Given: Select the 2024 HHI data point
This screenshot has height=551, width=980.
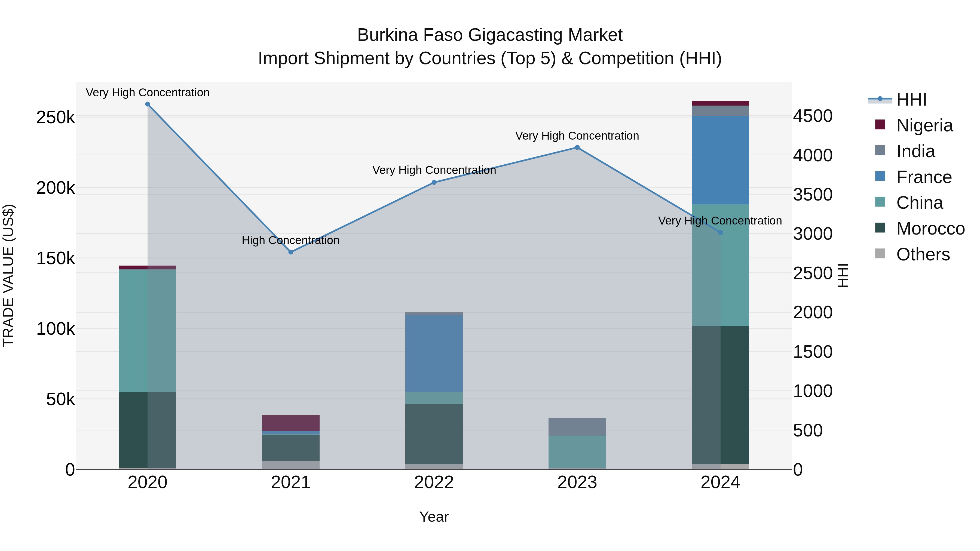Looking at the screenshot, I should tap(720, 232).
